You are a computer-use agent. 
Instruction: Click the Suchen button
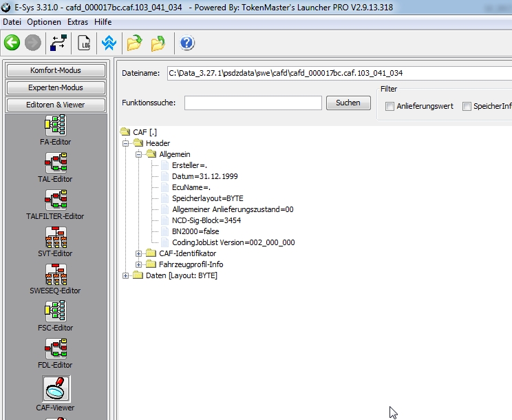coord(348,103)
